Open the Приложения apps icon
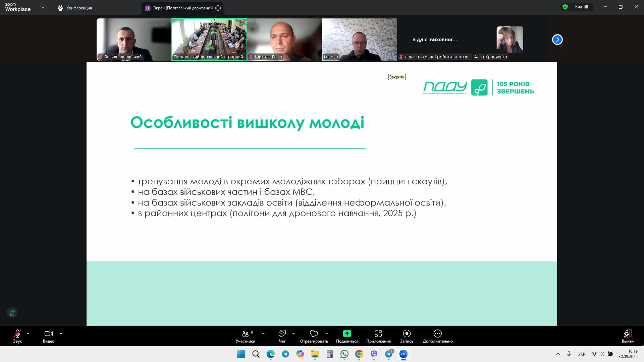The image size is (644, 362). click(378, 334)
